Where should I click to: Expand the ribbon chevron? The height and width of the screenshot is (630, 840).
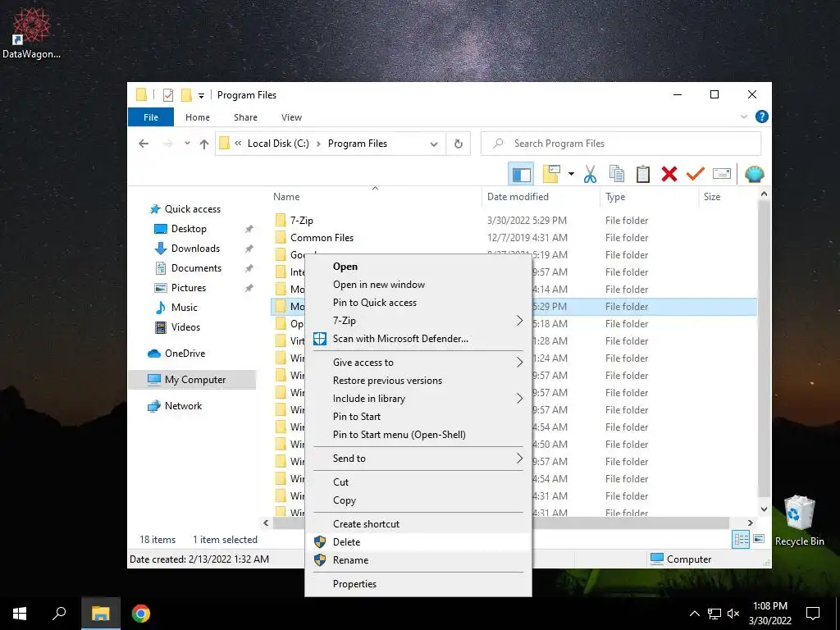[x=743, y=116]
